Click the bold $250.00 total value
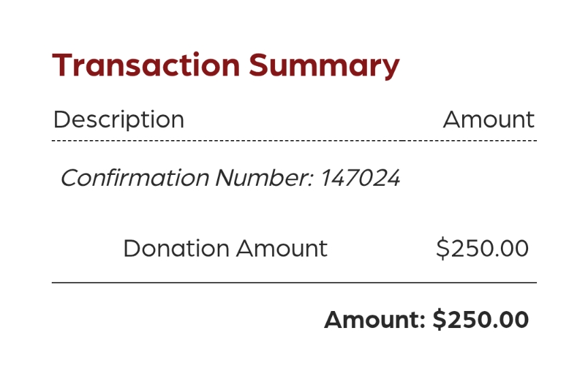Viewport: 588px width, 377px height. (480, 320)
